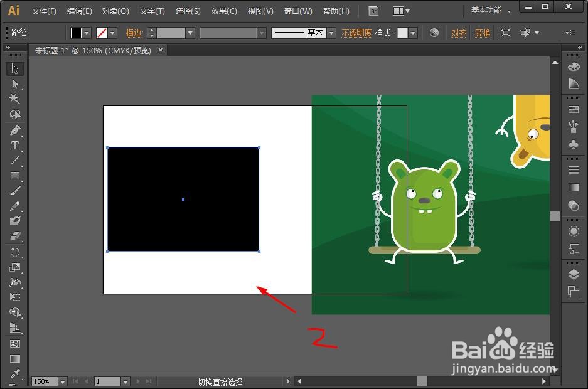Viewport: 588px width, 389px height.
Task: Select the Gradient tool
Action: coord(15,359)
